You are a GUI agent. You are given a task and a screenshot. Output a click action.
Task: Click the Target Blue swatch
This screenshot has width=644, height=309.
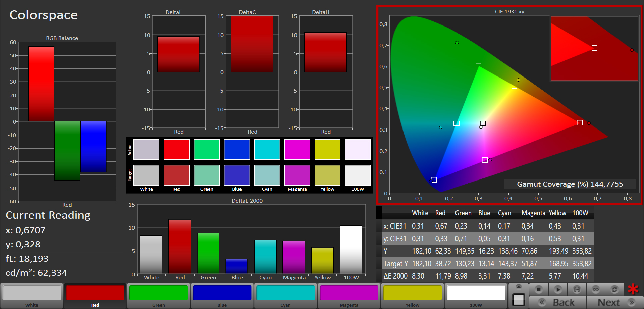pos(237,175)
